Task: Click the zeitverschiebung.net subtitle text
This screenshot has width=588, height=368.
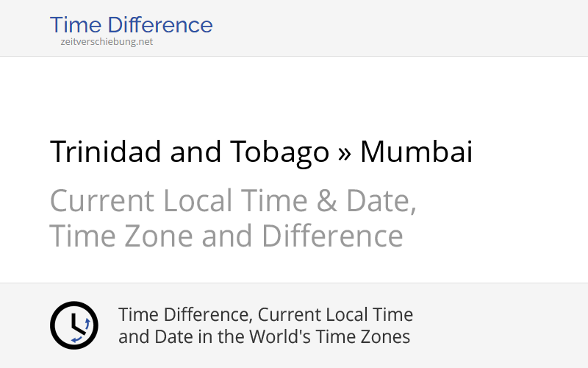Action: (x=107, y=42)
